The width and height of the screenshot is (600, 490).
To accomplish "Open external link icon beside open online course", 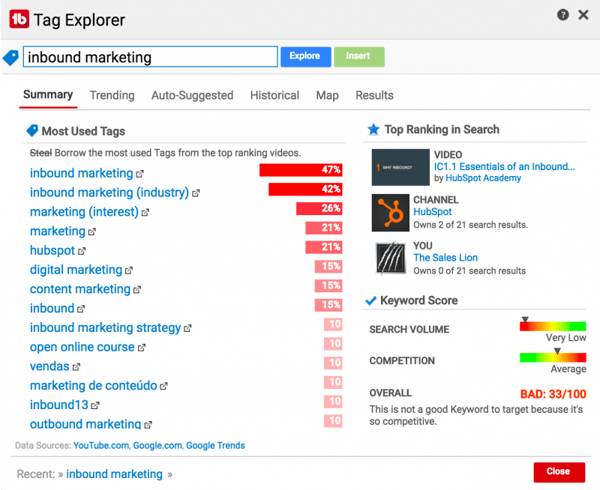I will click(141, 348).
